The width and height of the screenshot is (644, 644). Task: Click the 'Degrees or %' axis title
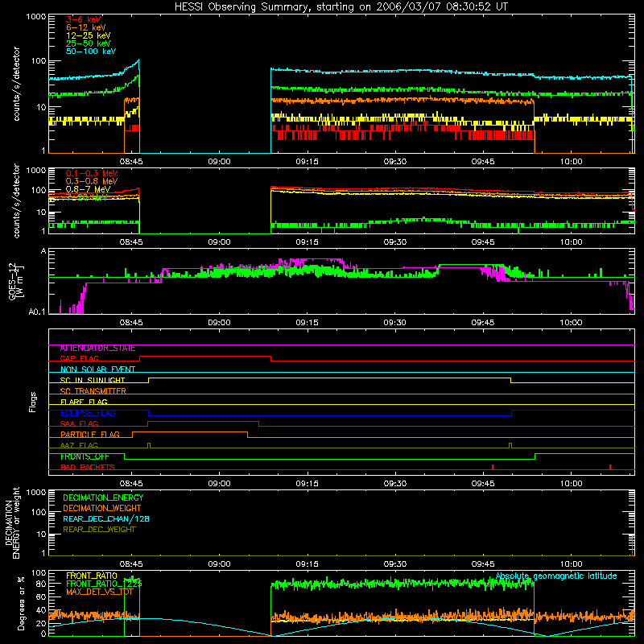pos(21,604)
